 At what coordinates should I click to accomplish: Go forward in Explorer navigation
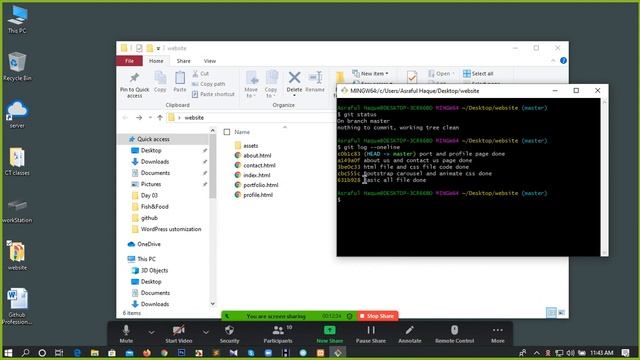pyautogui.click(x=139, y=118)
